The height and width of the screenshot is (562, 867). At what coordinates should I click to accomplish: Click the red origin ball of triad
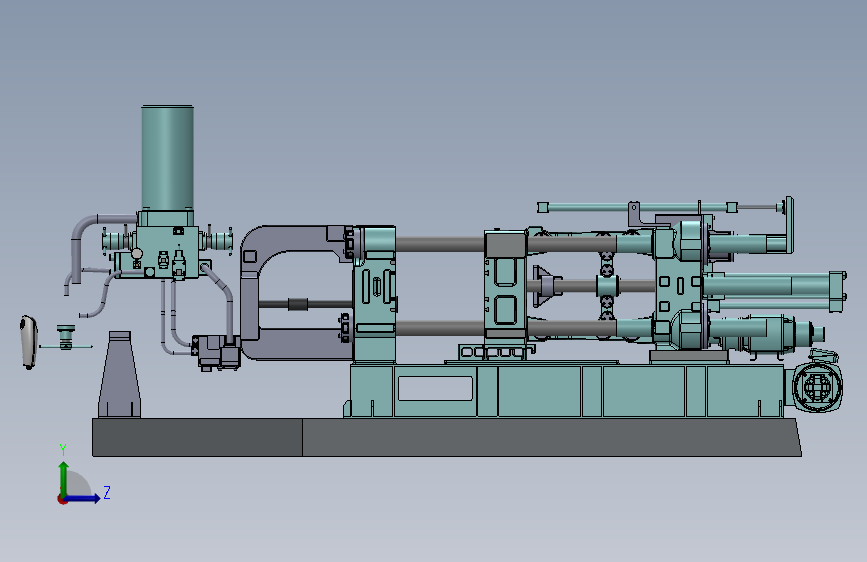[x=62, y=499]
